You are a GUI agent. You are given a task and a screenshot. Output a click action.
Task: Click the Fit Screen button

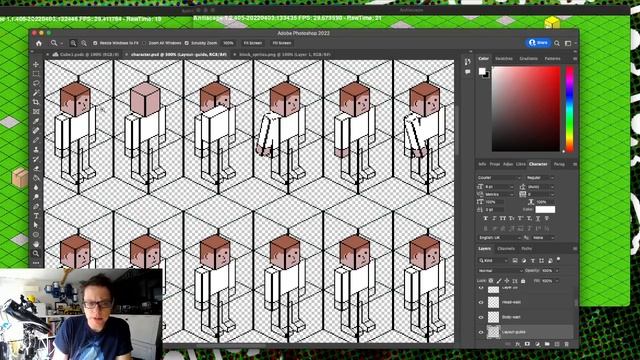point(253,43)
